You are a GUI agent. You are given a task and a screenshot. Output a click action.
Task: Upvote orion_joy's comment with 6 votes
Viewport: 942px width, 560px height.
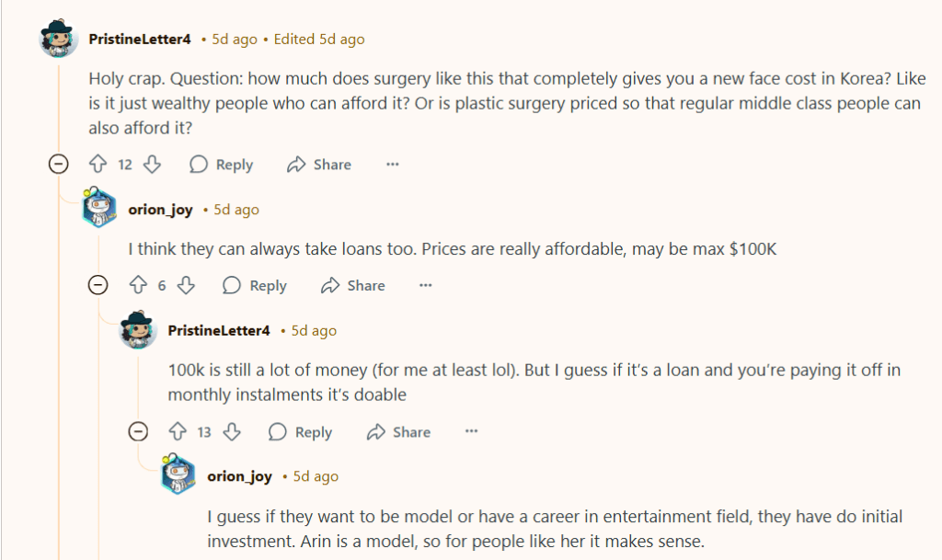coord(138,285)
